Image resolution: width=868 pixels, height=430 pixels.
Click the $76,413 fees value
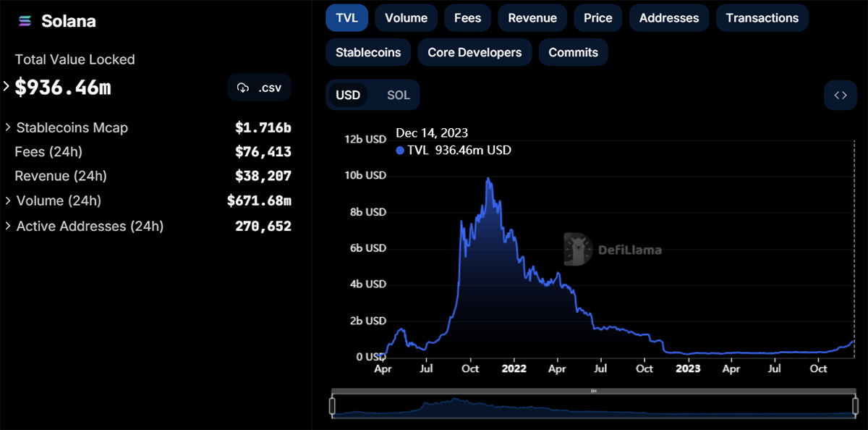[x=263, y=152]
